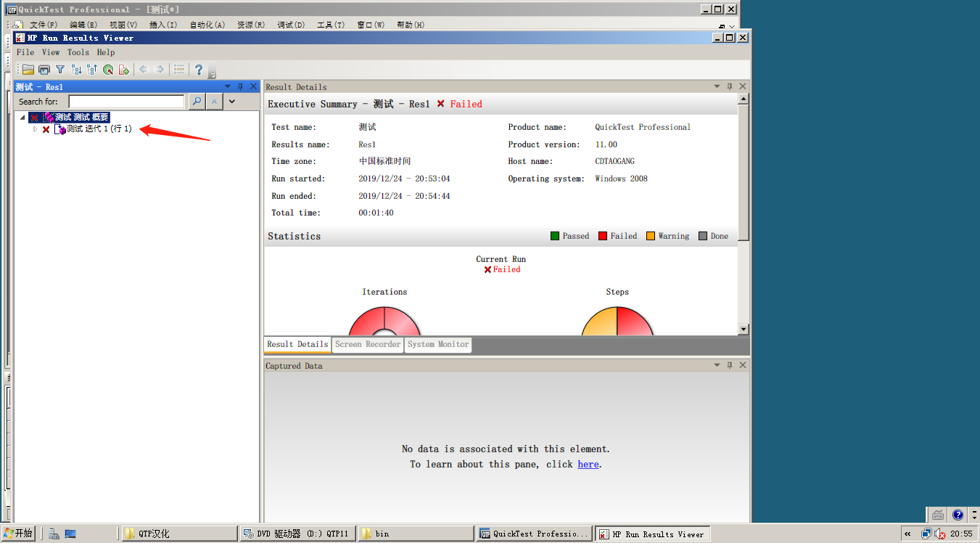The image size is (980, 543).
Task: Click the search magnifier button
Action: (x=197, y=102)
